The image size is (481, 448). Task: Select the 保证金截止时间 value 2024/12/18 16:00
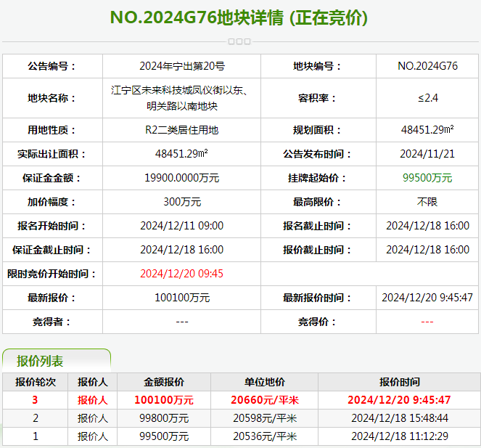pos(182,250)
